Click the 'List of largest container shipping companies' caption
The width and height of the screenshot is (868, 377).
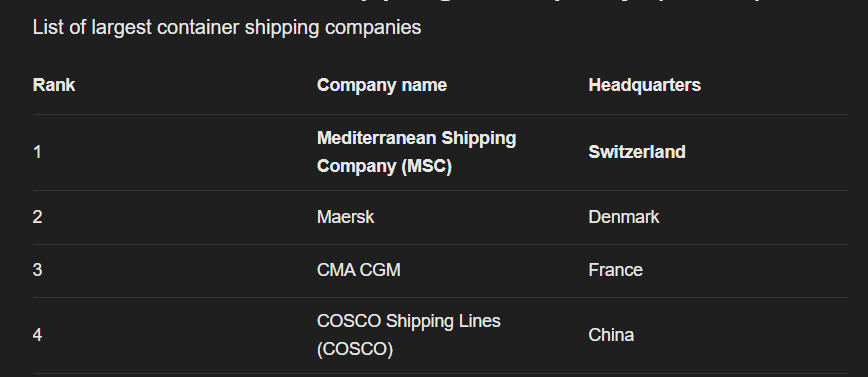[227, 27]
